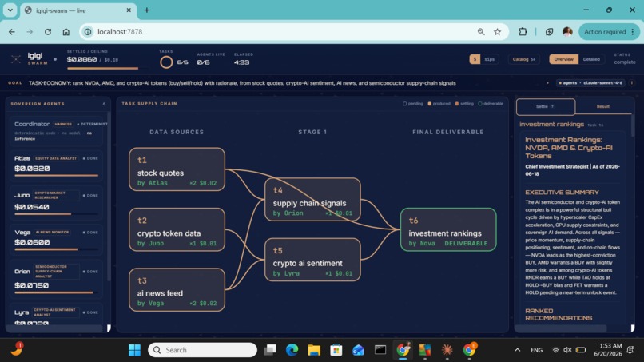Open the Orion supply-chain analyst card
Screen dimensions: 644x362
pos(56,278)
